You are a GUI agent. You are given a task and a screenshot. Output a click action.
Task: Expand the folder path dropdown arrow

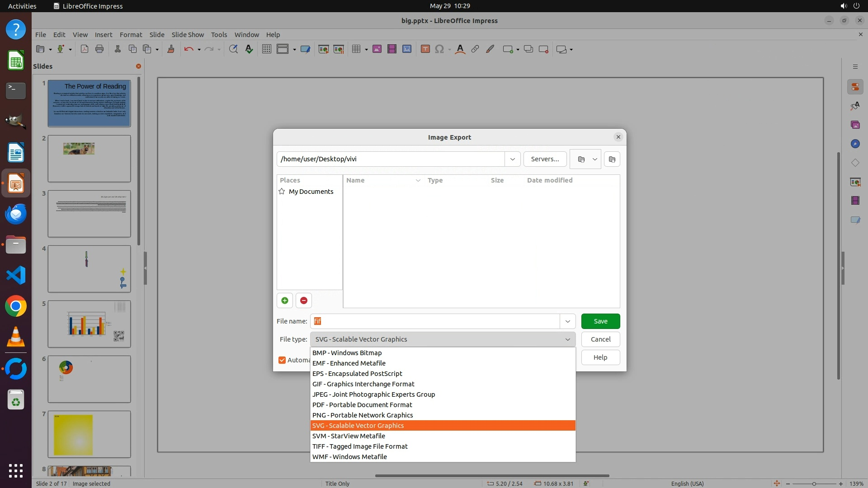click(512, 159)
